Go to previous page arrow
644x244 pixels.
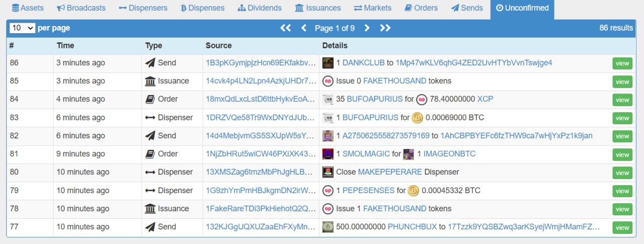click(x=304, y=28)
